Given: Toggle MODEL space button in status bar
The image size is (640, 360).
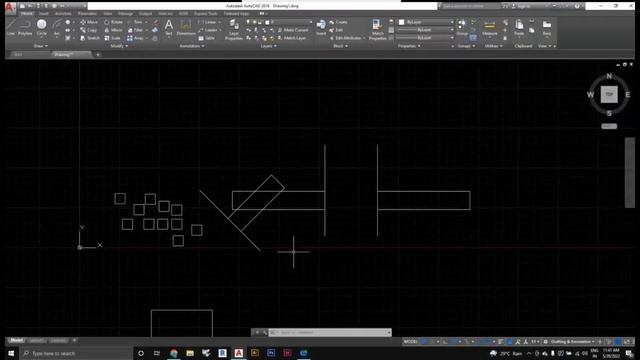Looking at the screenshot, I should [410, 342].
